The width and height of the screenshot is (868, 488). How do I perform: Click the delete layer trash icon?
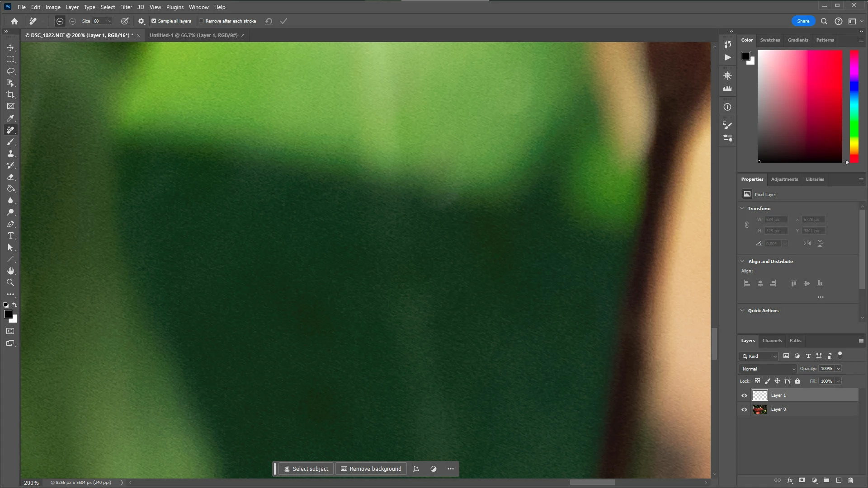coord(850,480)
